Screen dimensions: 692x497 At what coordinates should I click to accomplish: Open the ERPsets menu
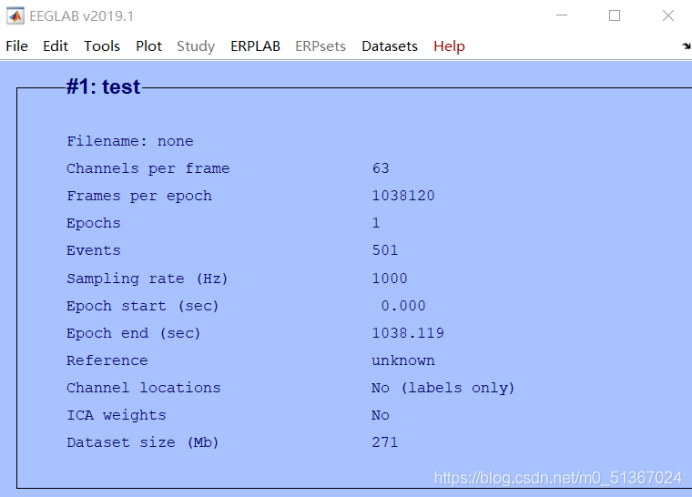pyautogui.click(x=320, y=46)
